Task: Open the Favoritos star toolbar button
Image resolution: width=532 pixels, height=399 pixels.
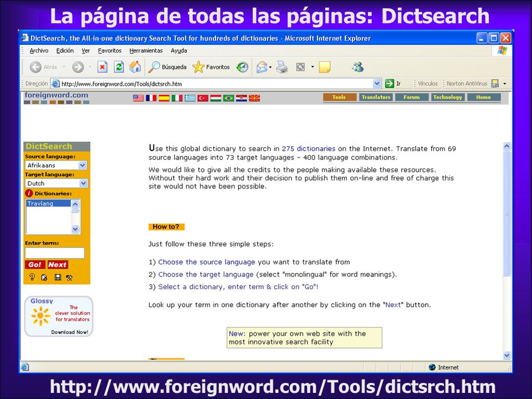Action: 211,67
